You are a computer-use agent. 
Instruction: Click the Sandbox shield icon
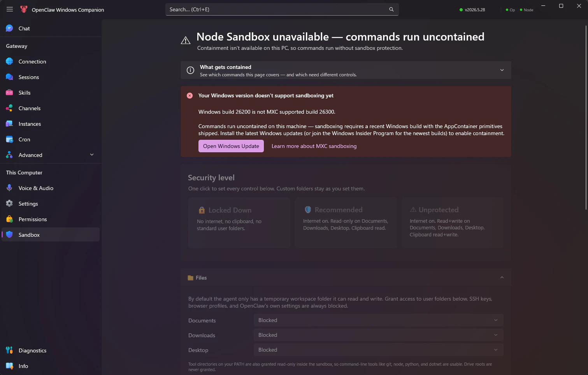point(9,235)
